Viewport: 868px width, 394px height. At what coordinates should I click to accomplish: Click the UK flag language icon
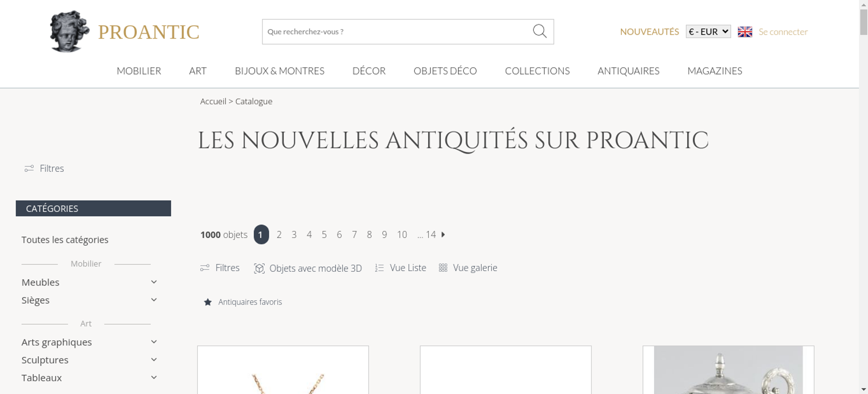tap(745, 32)
